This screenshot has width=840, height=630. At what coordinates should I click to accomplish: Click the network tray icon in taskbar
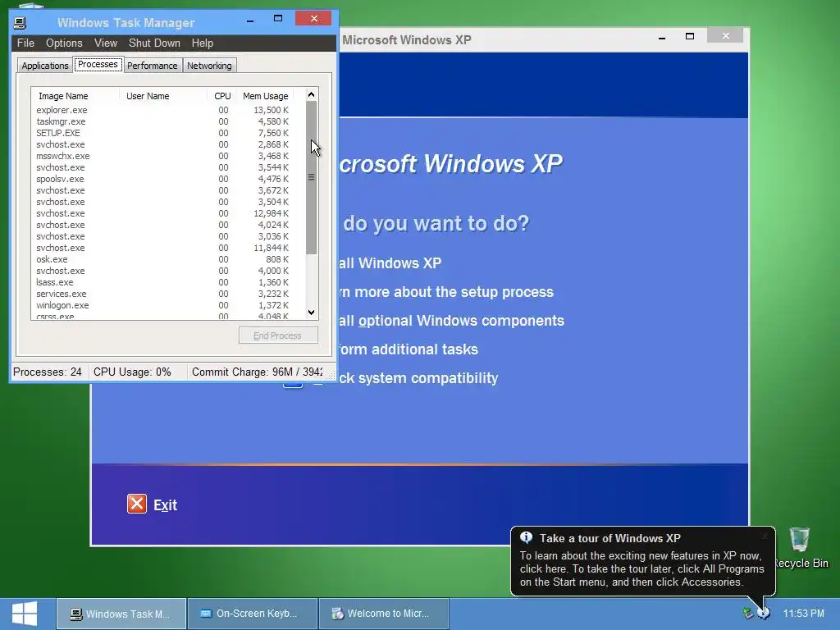click(x=748, y=613)
